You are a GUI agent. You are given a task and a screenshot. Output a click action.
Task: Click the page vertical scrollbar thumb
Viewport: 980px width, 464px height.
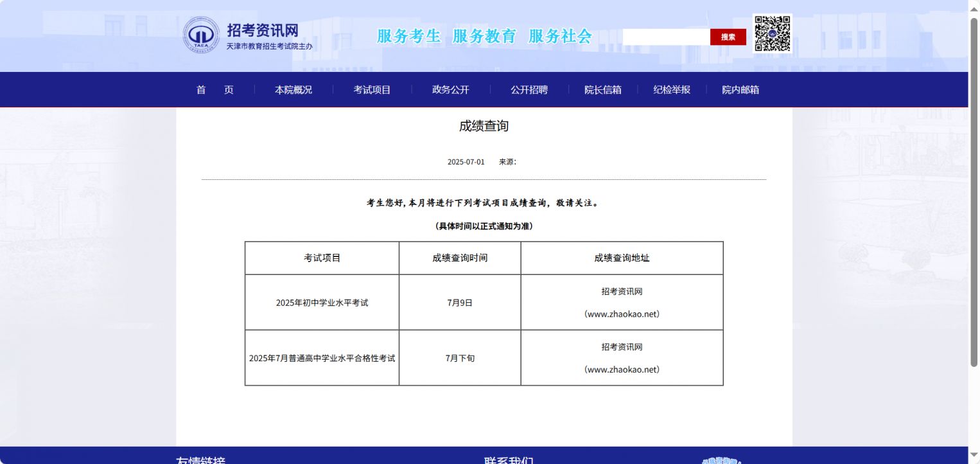(974, 192)
